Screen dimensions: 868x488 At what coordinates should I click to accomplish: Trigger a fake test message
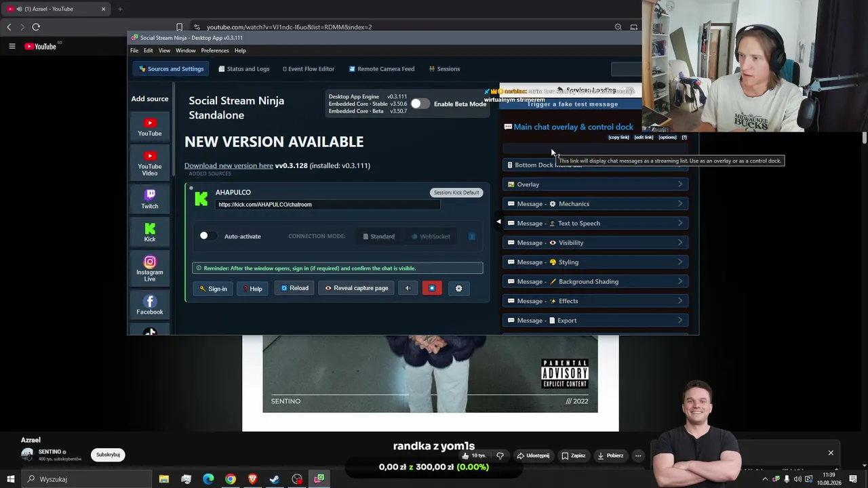click(x=572, y=104)
